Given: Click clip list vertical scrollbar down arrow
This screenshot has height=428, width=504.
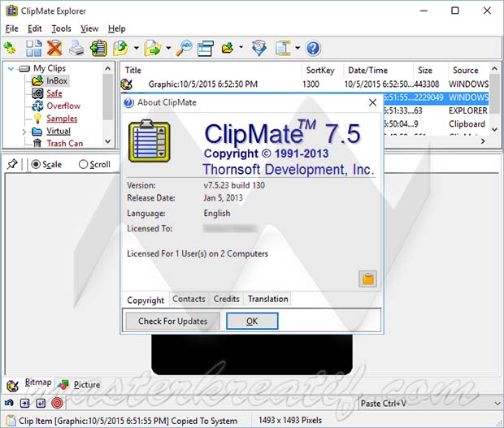Looking at the screenshot, I should tap(495, 129).
